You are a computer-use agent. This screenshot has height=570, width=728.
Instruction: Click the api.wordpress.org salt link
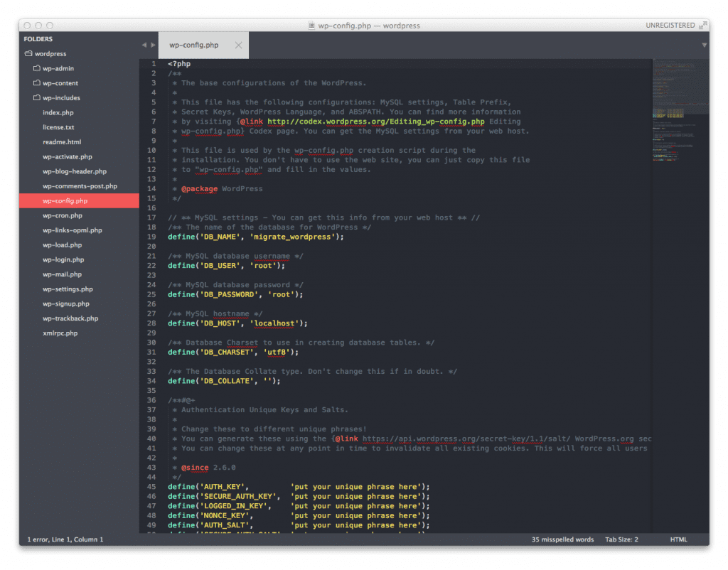(466, 439)
